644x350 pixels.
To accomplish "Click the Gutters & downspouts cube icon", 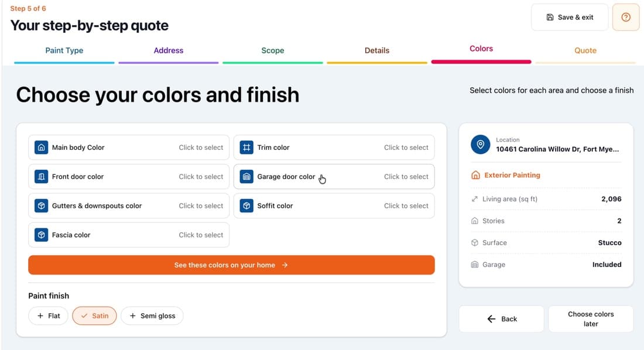I will coord(41,206).
